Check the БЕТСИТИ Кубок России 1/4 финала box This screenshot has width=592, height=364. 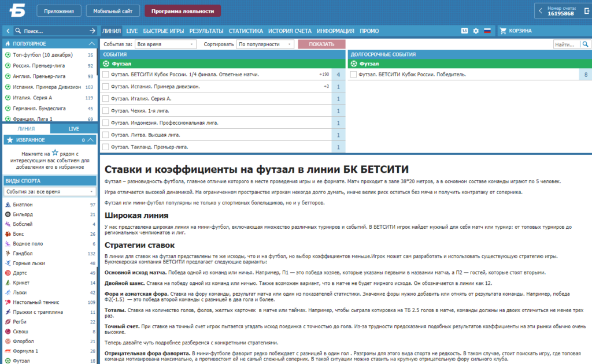(x=106, y=75)
